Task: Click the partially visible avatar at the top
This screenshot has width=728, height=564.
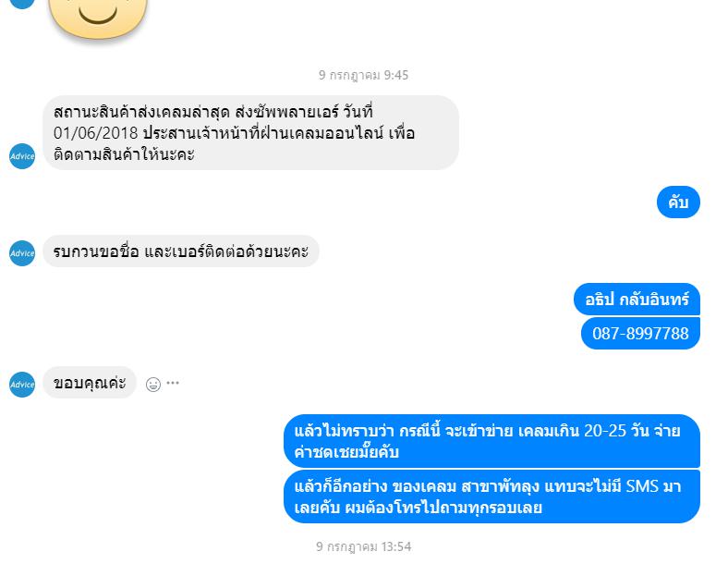Action: point(22,4)
